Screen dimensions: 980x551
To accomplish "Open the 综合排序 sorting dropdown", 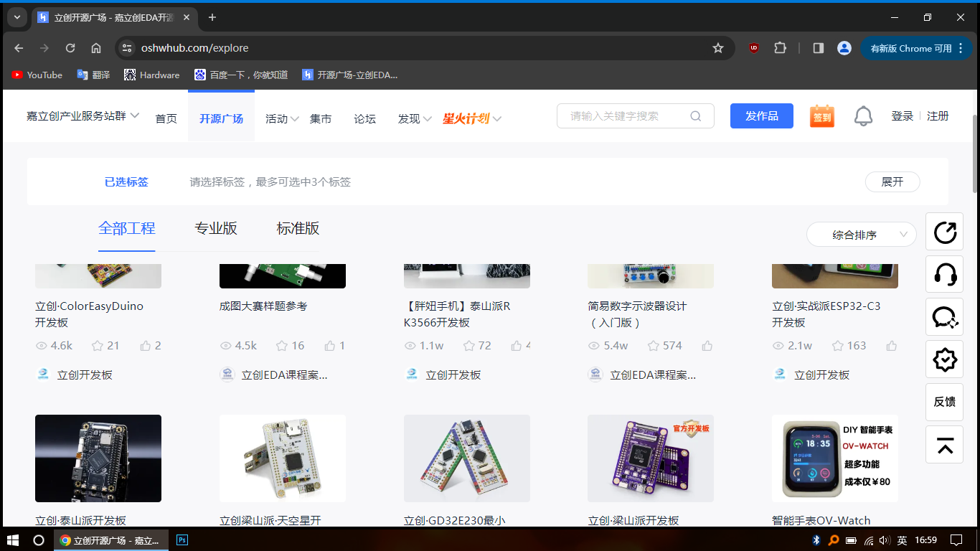I will click(861, 235).
